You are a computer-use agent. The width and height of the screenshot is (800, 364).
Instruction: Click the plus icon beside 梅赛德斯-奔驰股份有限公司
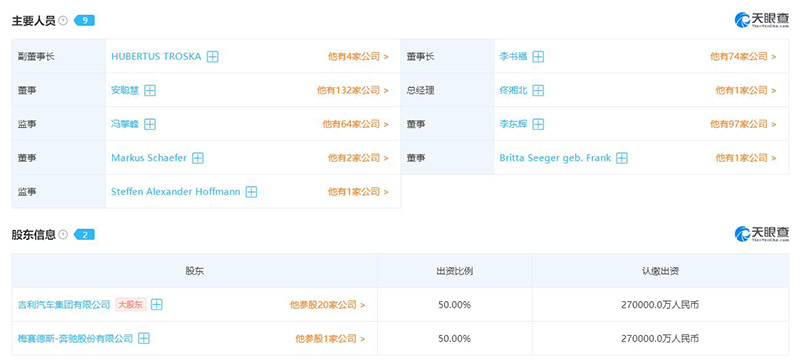point(144,338)
